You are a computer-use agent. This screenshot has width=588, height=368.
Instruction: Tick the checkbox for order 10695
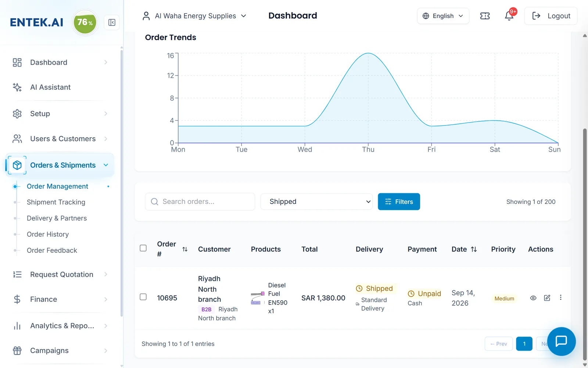(143, 297)
